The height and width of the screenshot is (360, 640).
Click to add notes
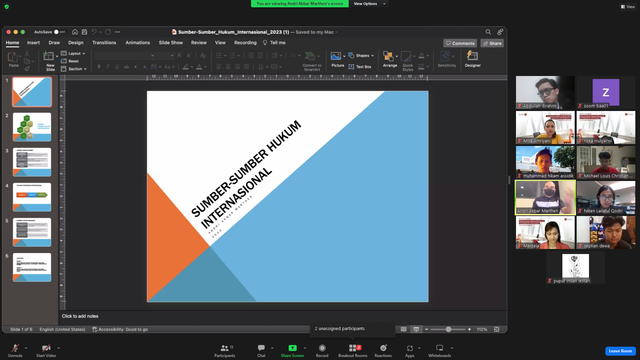[80, 316]
